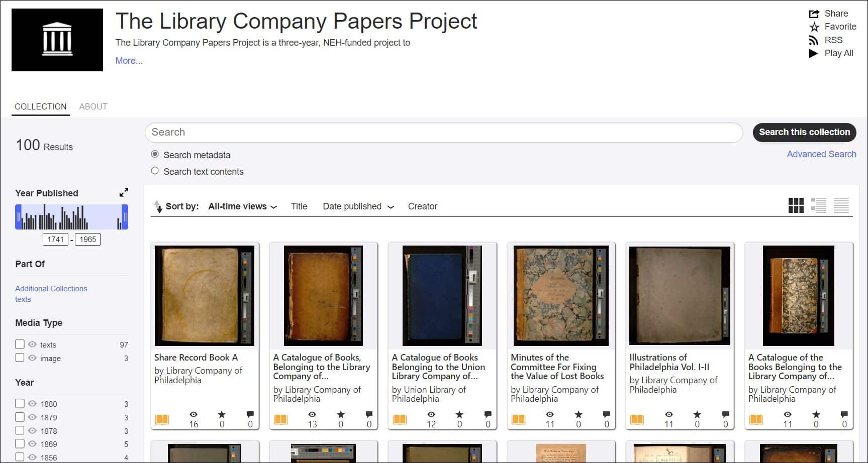868x463 pixels.
Task: Click inside the Search input field
Action: click(442, 132)
